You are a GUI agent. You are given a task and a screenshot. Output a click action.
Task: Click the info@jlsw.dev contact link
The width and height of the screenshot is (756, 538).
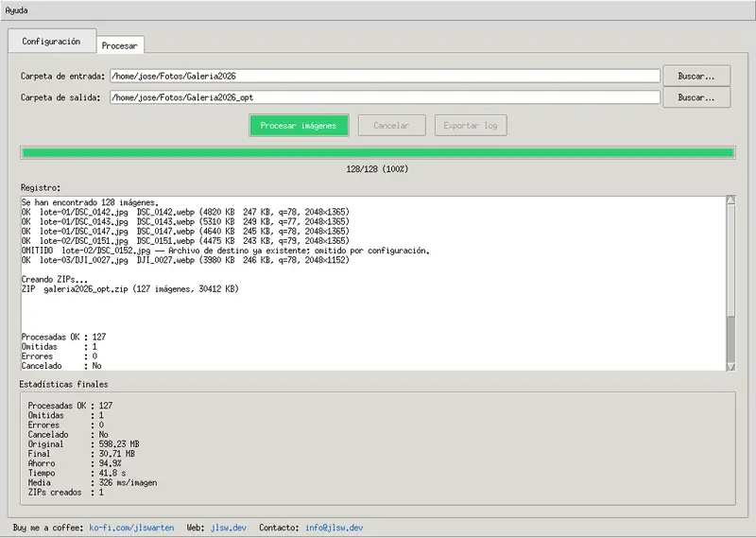click(x=334, y=528)
